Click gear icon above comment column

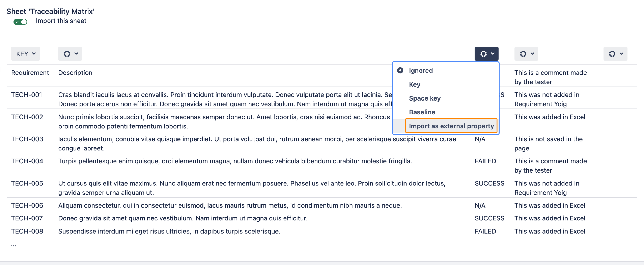[523, 54]
